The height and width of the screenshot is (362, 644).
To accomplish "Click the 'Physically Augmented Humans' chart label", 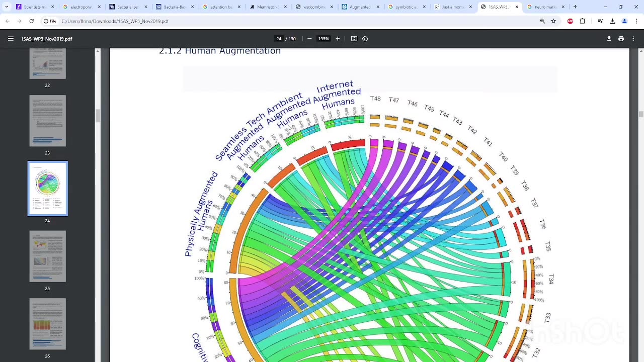I will coord(201,215).
